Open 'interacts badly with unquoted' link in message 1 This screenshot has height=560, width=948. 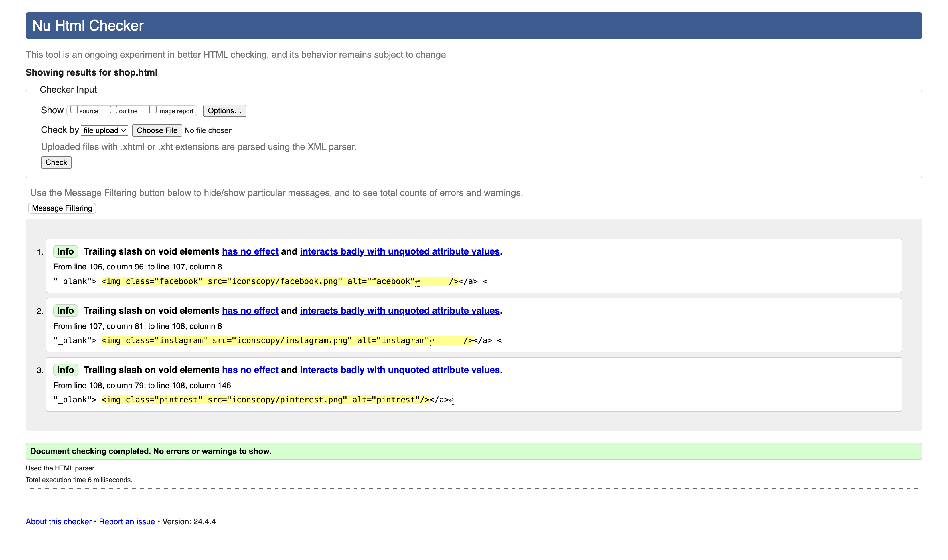(399, 251)
